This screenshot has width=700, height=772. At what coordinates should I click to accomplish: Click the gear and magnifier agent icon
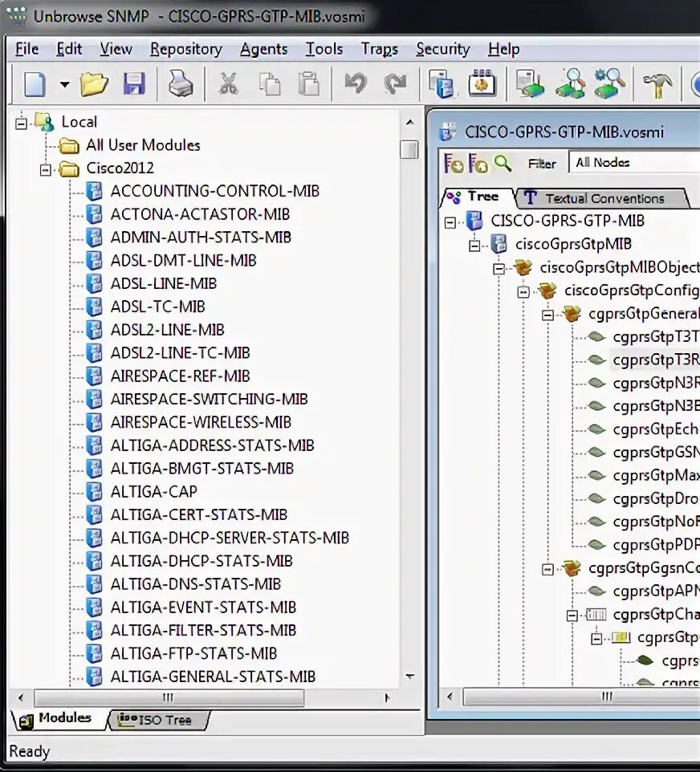coord(610,83)
